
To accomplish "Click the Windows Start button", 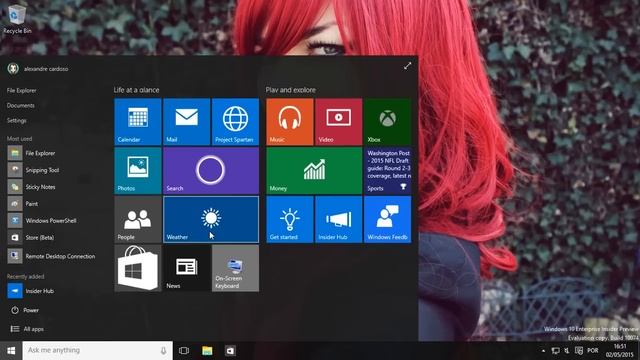I will [x=11, y=351].
